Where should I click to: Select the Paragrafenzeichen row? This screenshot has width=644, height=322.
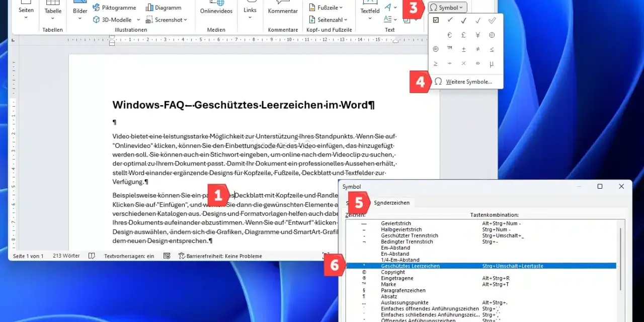point(481,290)
